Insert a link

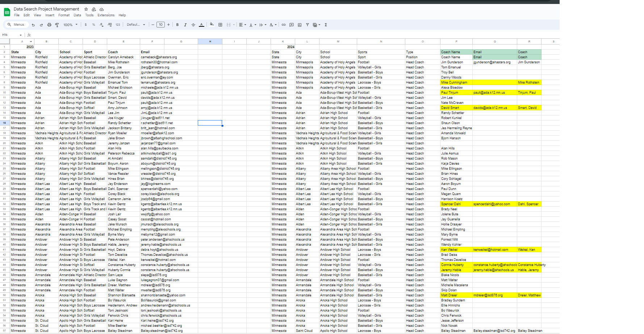coord(284,25)
